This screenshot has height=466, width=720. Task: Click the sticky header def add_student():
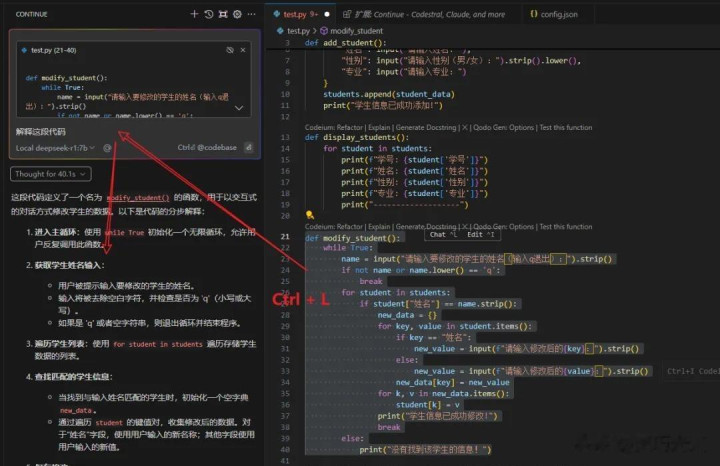coord(346,43)
